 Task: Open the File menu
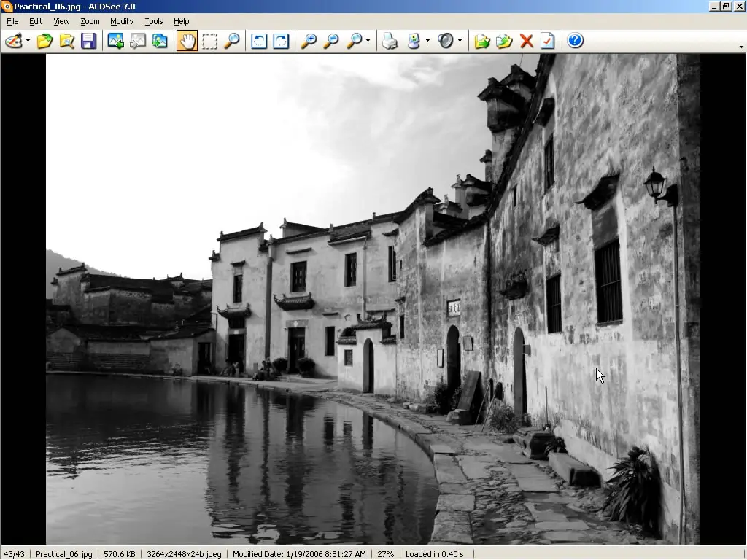click(12, 21)
